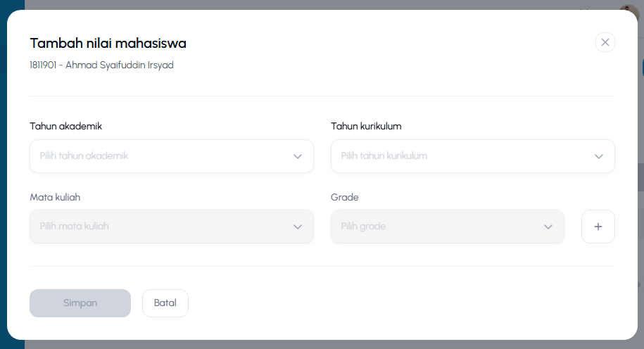Viewport: 644px width, 349px height.
Task: Open the Pilih grade combo box
Action: tap(447, 227)
